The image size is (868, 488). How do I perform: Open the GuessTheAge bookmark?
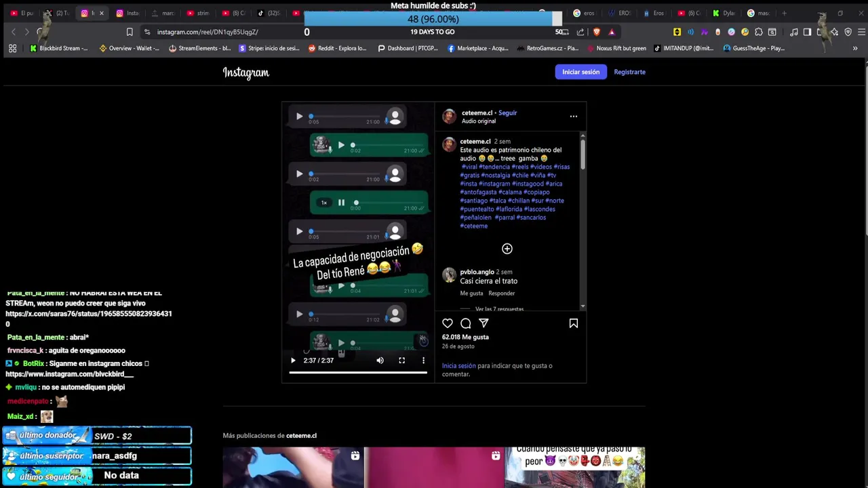pos(754,48)
